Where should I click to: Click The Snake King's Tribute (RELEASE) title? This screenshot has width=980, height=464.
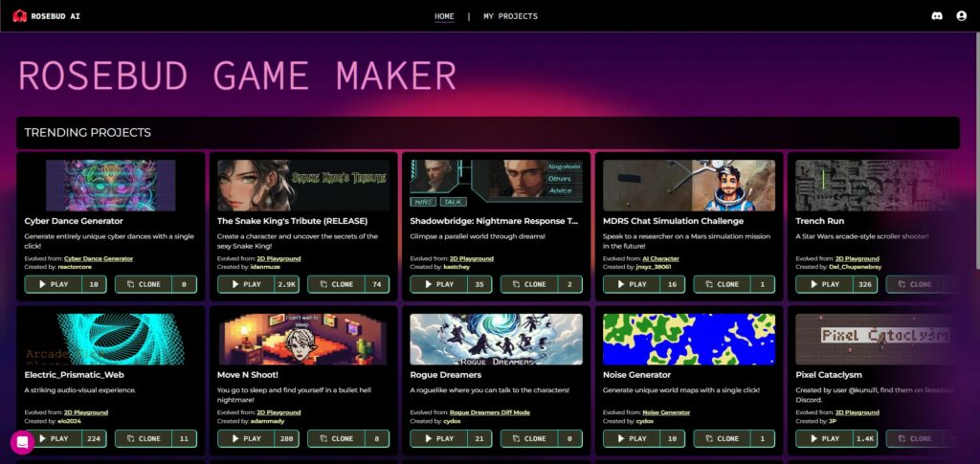292,221
